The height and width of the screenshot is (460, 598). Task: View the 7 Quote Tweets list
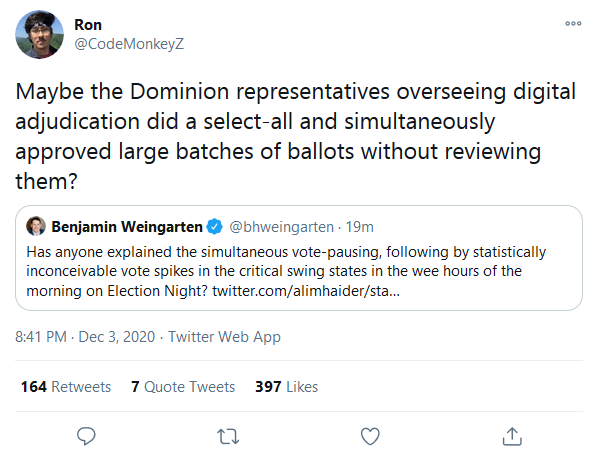pos(183,386)
